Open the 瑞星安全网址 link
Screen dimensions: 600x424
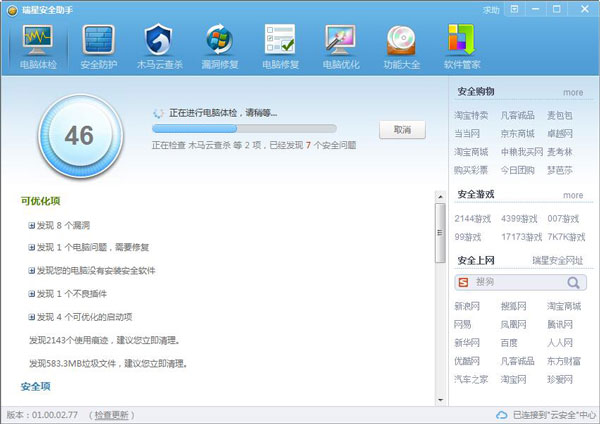558,261
